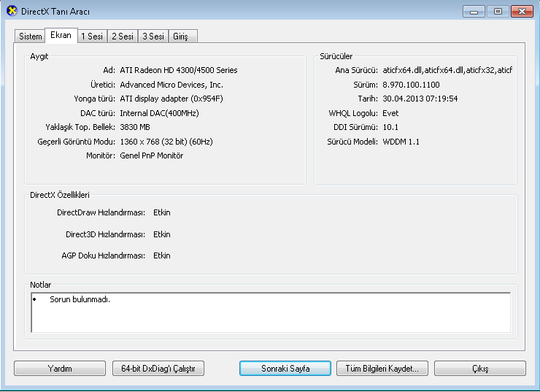The height and width of the screenshot is (392, 540).
Task: Click the Ana Sürücü aticfx64.dll value
Action: click(447, 70)
